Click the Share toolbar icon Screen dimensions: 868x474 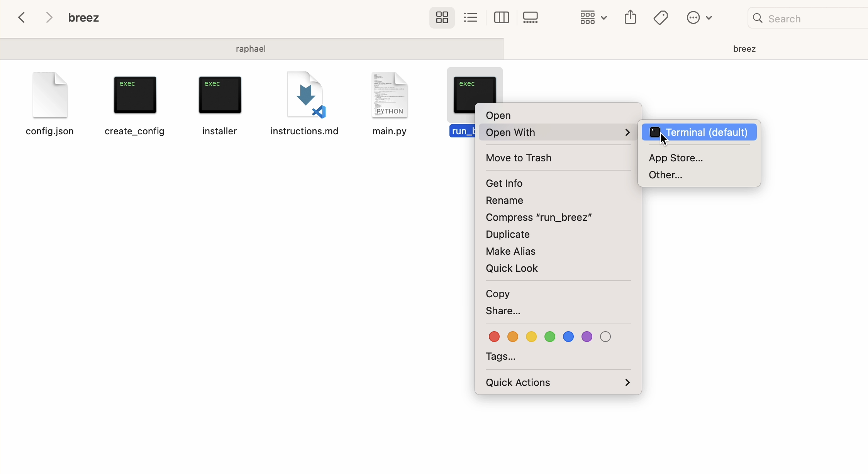[x=631, y=17]
